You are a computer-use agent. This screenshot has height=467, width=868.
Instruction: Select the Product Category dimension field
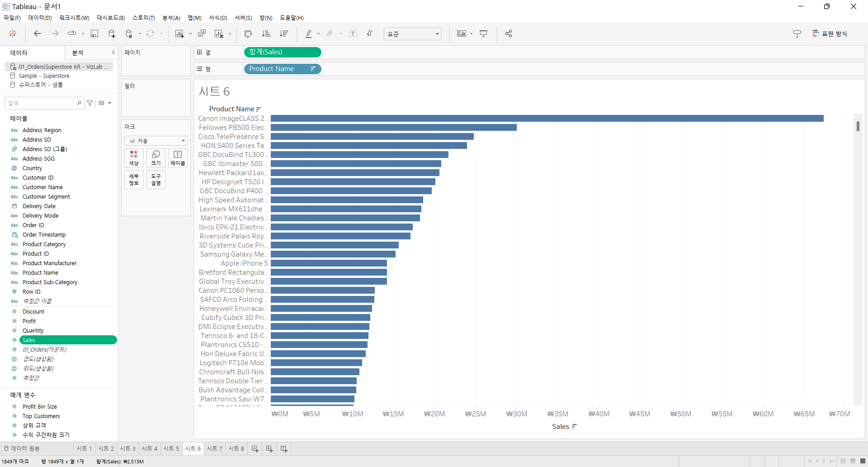pyautogui.click(x=44, y=244)
